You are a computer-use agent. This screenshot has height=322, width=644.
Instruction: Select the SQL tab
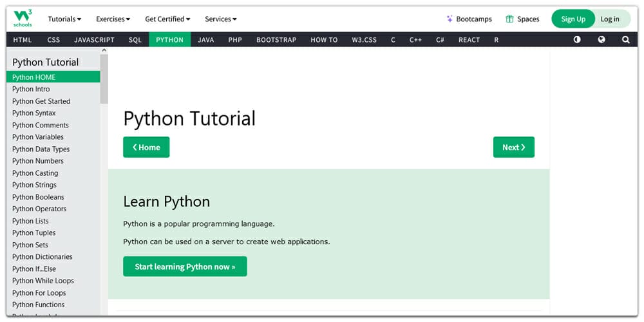[135, 40]
